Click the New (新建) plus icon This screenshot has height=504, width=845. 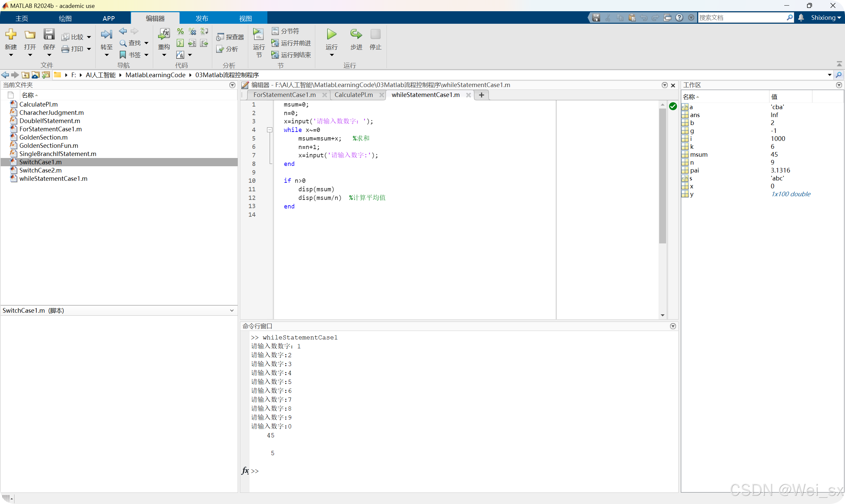pyautogui.click(x=11, y=34)
